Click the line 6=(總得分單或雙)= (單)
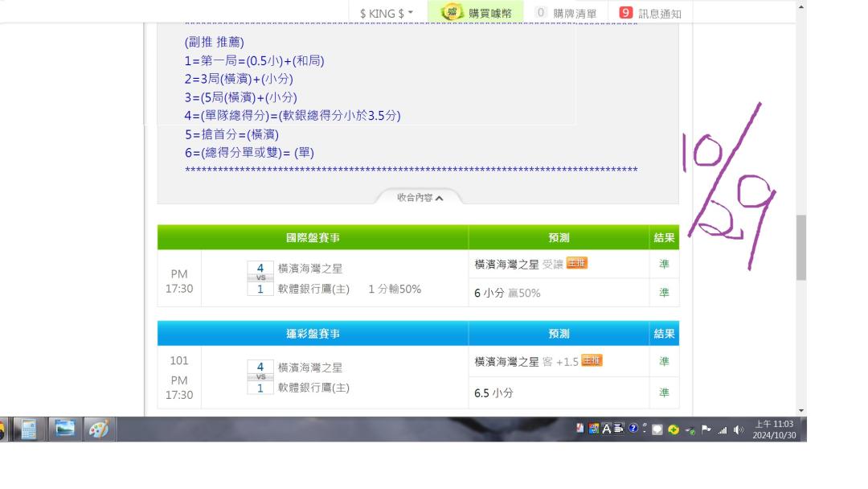The width and height of the screenshot is (868, 489). (x=249, y=153)
